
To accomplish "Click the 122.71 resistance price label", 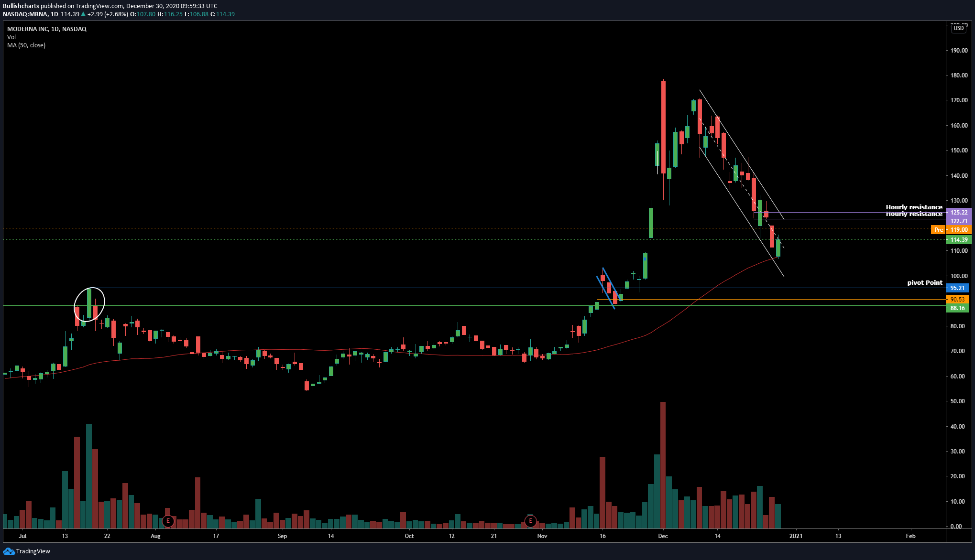I will (x=959, y=221).
